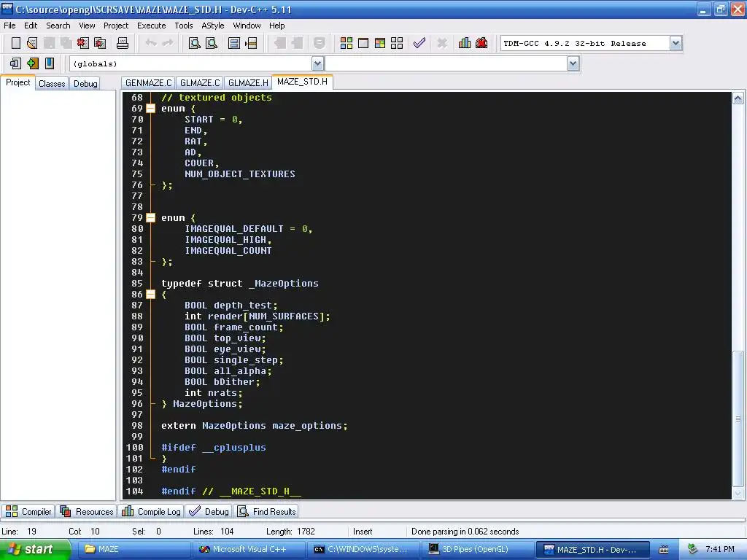Select the MAZE_STD.H editor tab
This screenshot has height=560, width=747.
pyautogui.click(x=303, y=82)
